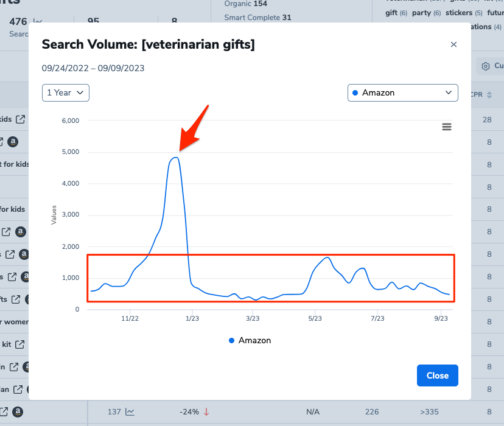
Task: Toggle the Amazon series in the chart legend
Action: coord(250,340)
